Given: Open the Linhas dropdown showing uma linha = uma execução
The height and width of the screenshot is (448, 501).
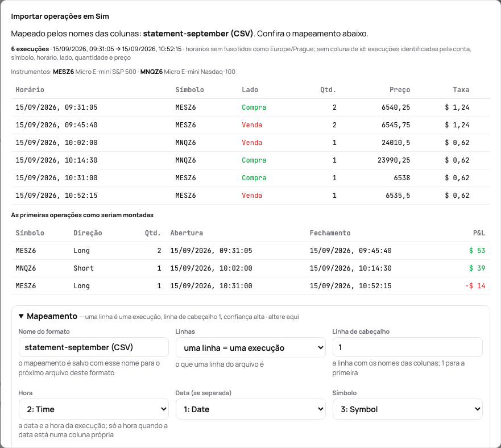Looking at the screenshot, I should click(x=250, y=348).
